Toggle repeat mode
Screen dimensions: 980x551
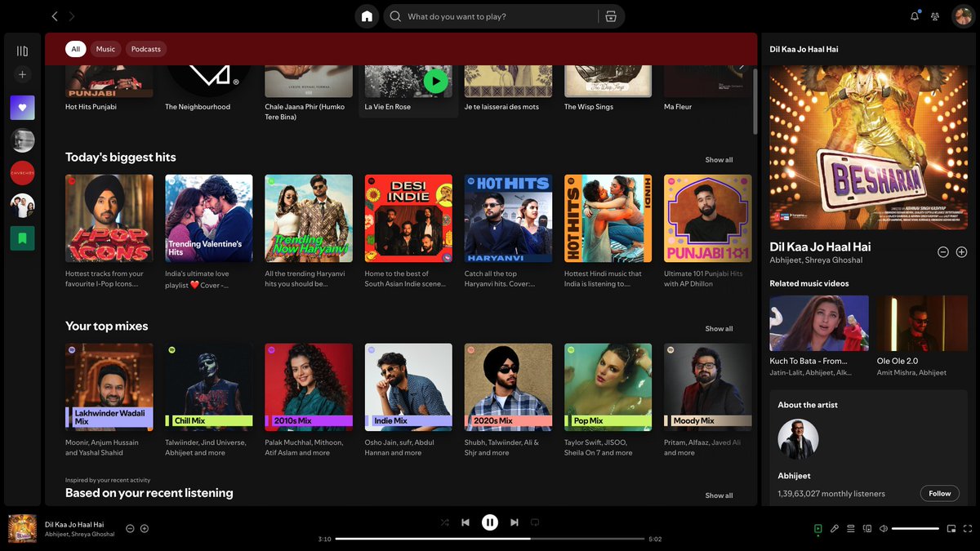pyautogui.click(x=534, y=522)
